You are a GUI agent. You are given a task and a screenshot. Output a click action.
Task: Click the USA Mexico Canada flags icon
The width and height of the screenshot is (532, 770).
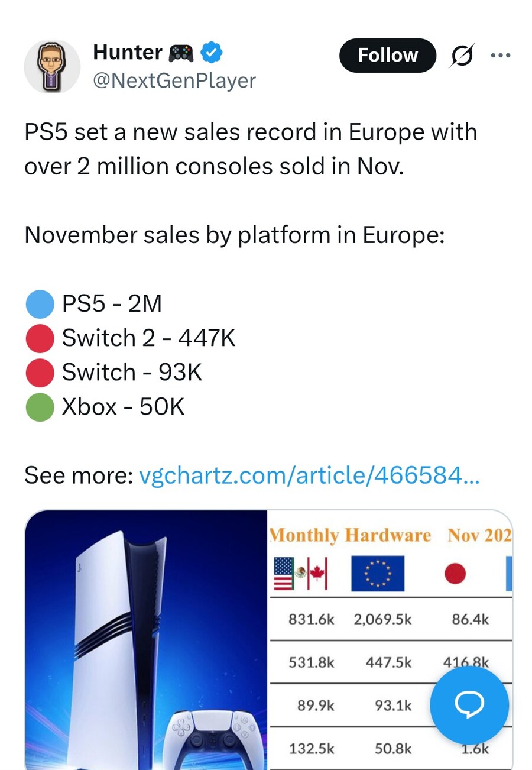pyautogui.click(x=301, y=574)
